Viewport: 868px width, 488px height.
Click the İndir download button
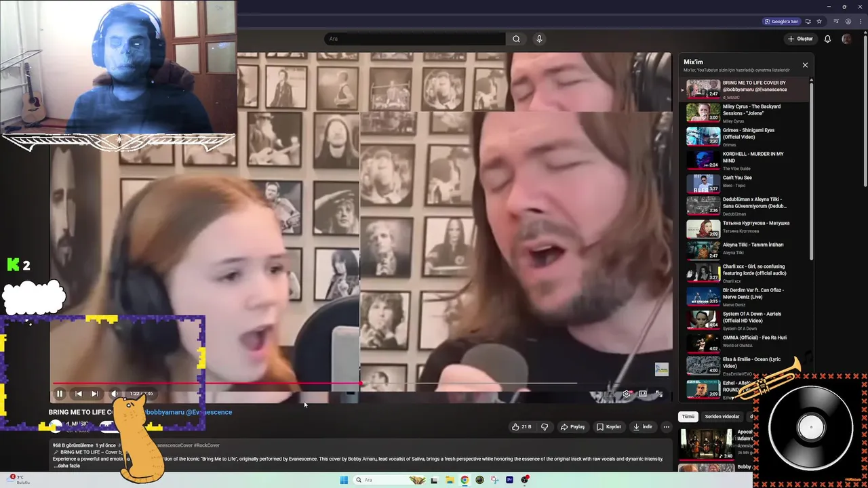pyautogui.click(x=642, y=427)
